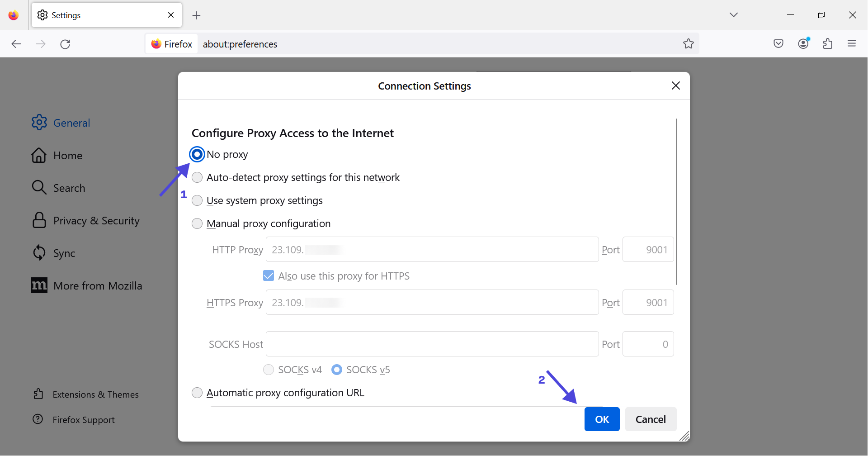Close the Connection Settings dialog
The height and width of the screenshot is (456, 868).
(676, 85)
